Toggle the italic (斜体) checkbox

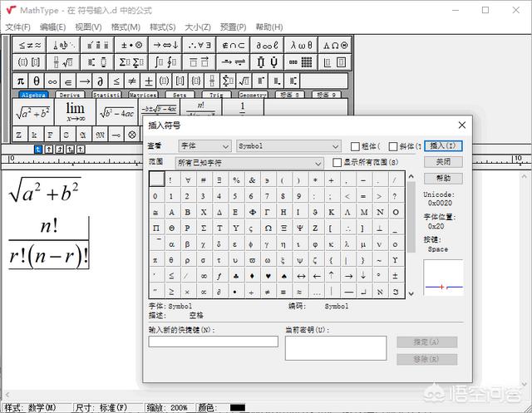pos(393,146)
